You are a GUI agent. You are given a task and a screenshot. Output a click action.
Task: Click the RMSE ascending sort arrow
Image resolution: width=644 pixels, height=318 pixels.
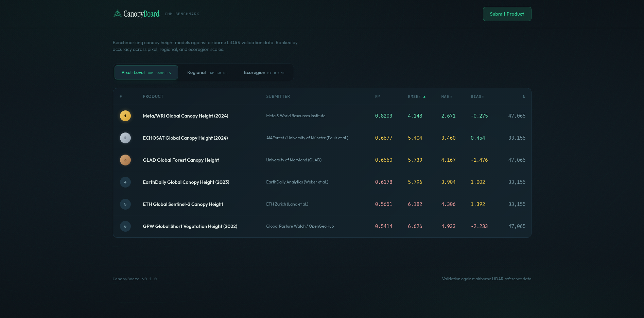point(424,96)
